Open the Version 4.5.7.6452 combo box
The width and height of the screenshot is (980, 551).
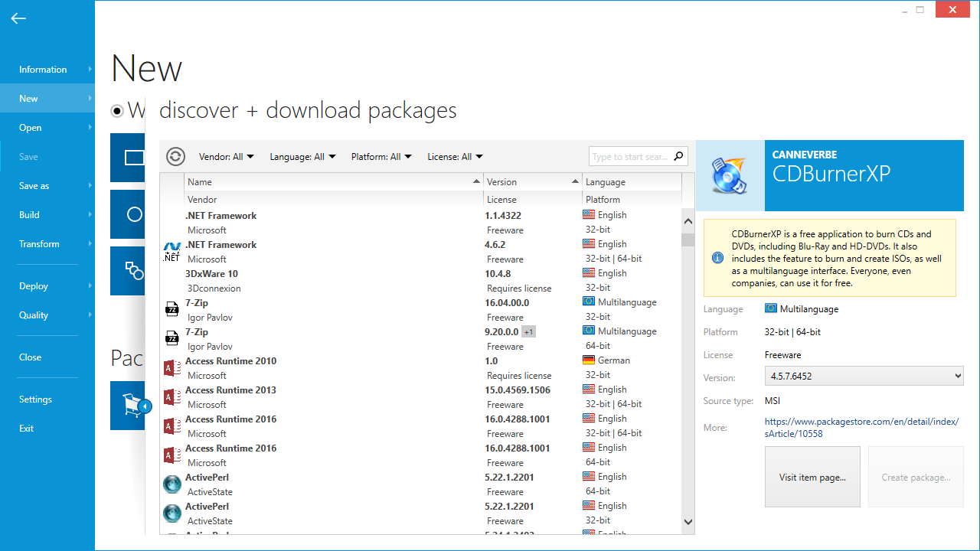[x=864, y=376]
